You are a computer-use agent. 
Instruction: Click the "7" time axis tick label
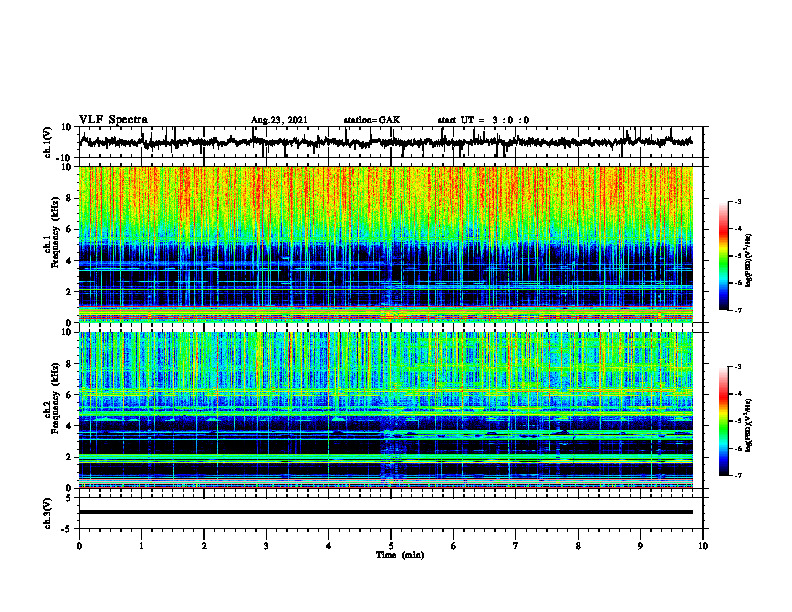(x=516, y=546)
